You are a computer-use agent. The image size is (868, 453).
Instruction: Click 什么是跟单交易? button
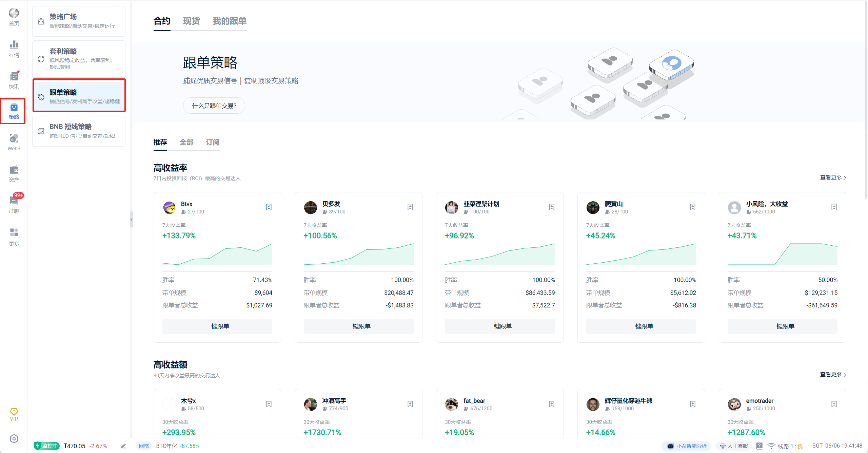(x=214, y=106)
